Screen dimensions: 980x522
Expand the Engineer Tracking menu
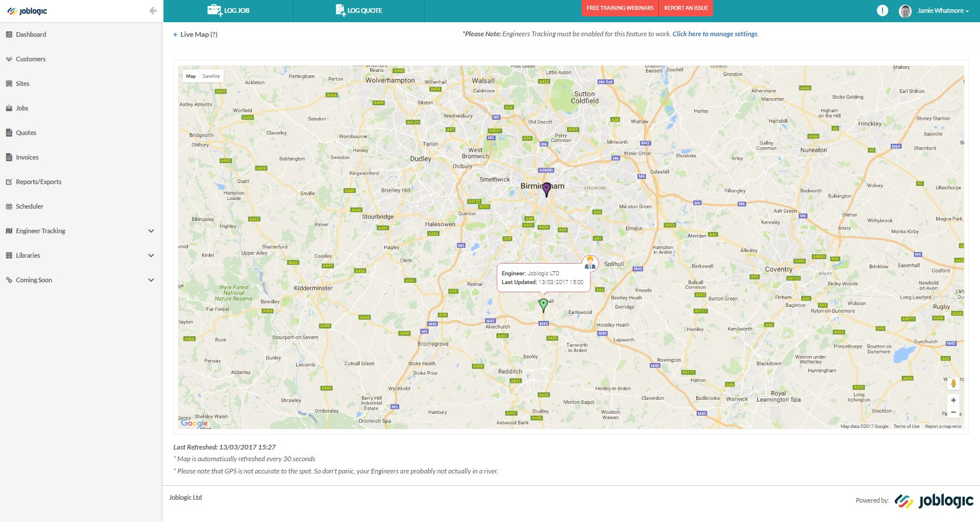(x=151, y=231)
